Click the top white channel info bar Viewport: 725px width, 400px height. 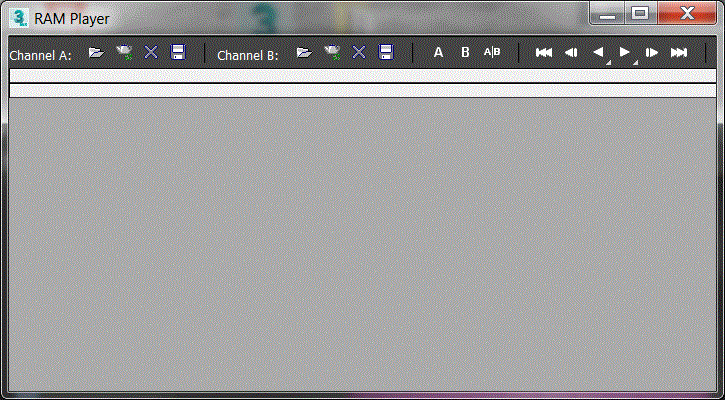pos(363,76)
